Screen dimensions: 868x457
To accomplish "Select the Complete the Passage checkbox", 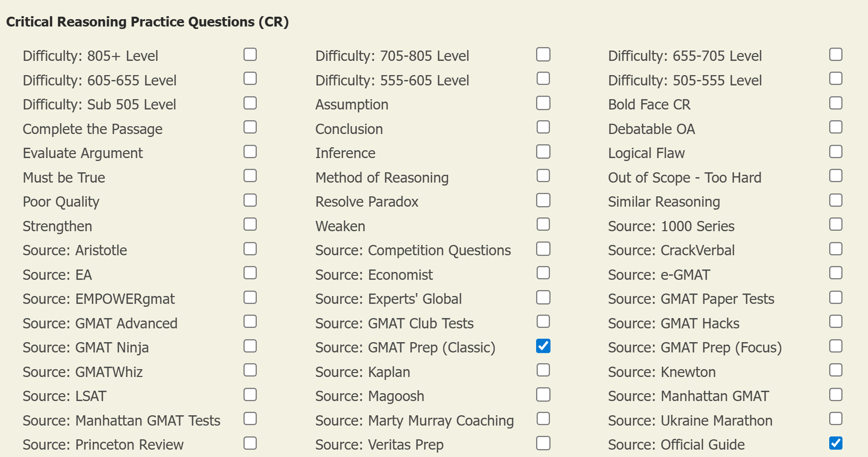I will [250, 127].
